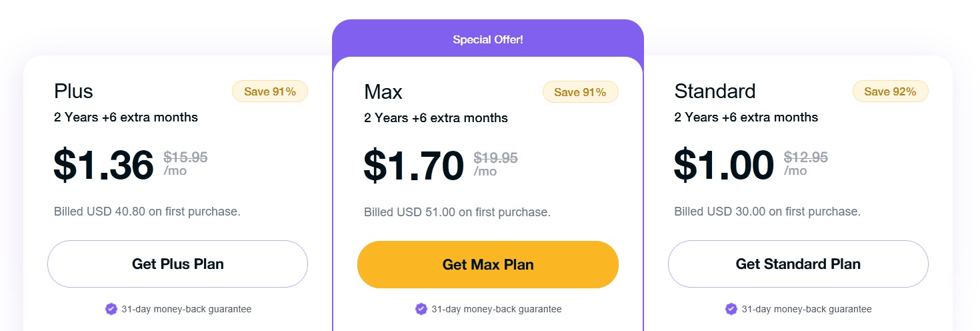Screen dimensions: 980x331
Task: Click the Plus plan guarantee shield icon
Action: tap(111, 309)
